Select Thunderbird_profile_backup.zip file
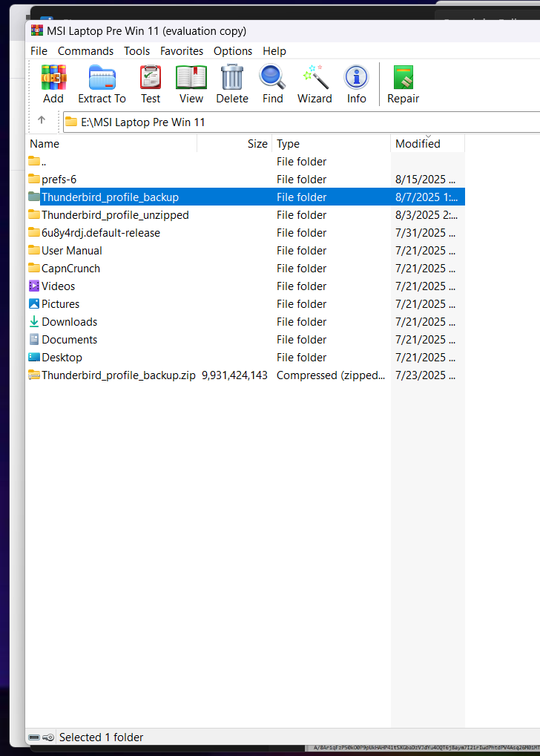The image size is (540, 756). coord(118,375)
